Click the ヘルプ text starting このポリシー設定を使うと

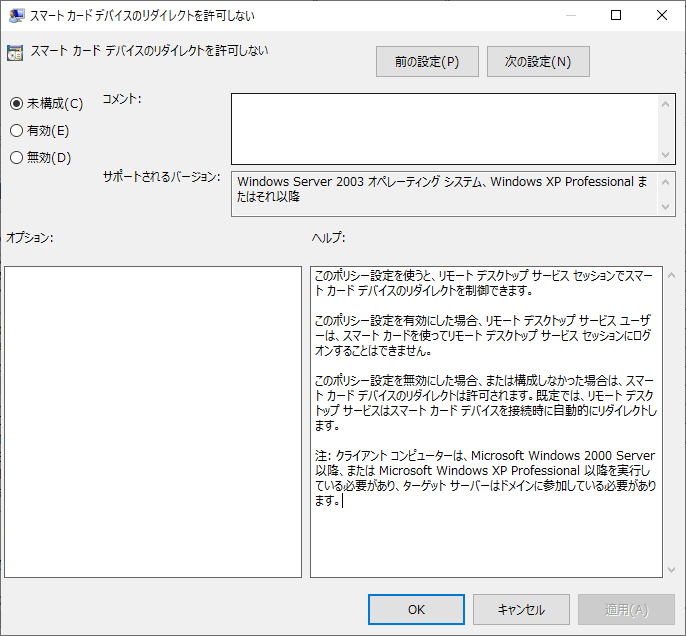483,283
